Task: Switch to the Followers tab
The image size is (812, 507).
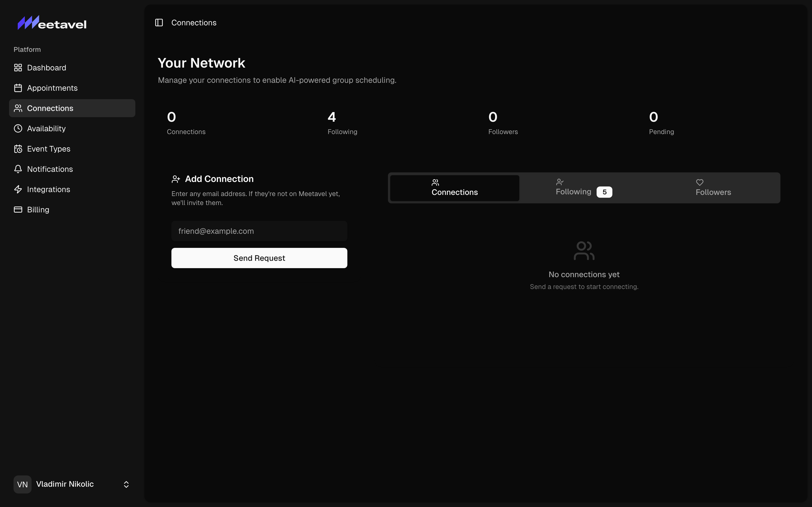Action: [x=713, y=188]
